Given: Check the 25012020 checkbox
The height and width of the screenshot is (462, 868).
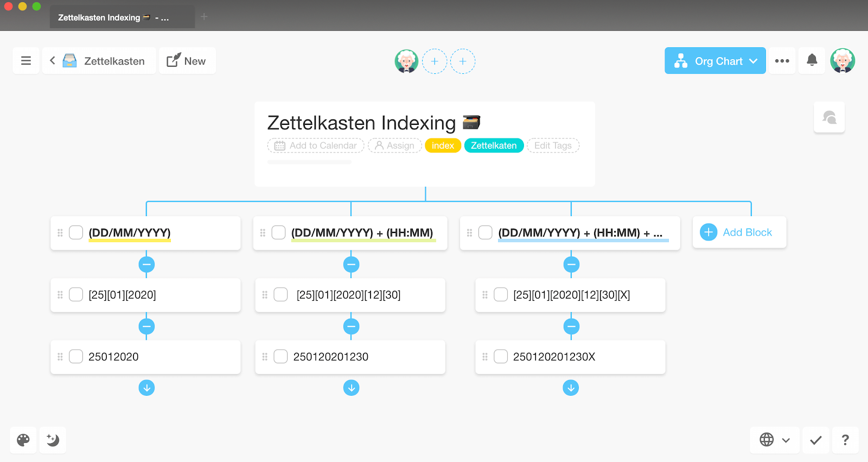Looking at the screenshot, I should tap(76, 356).
